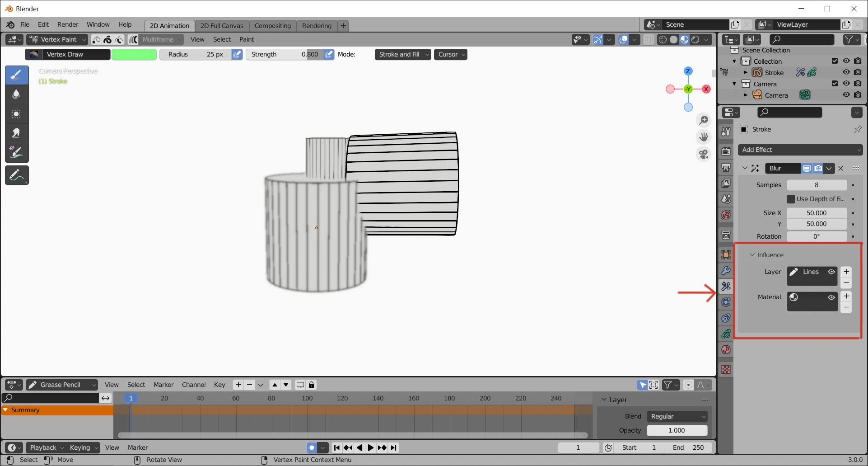Remove the Blur effect
The width and height of the screenshot is (868, 466).
point(840,168)
